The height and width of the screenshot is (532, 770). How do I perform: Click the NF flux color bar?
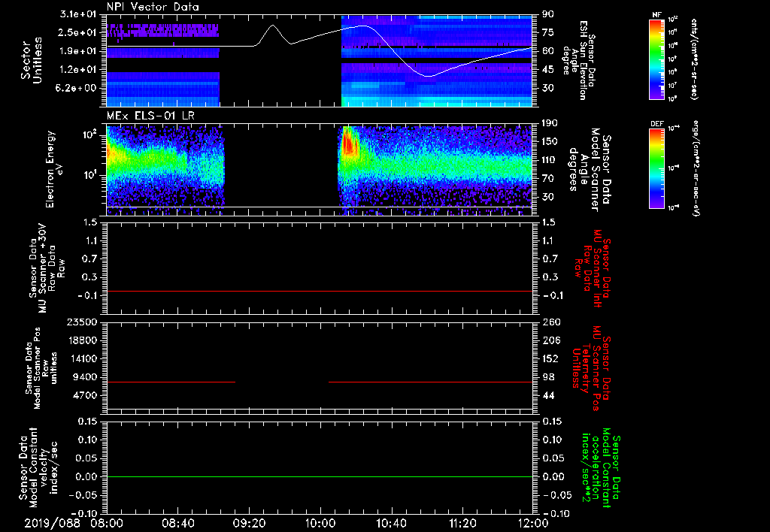[656, 59]
